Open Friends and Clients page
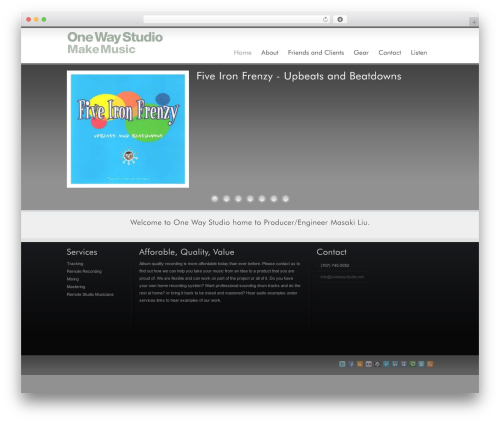This screenshot has width=500, height=423. click(316, 53)
